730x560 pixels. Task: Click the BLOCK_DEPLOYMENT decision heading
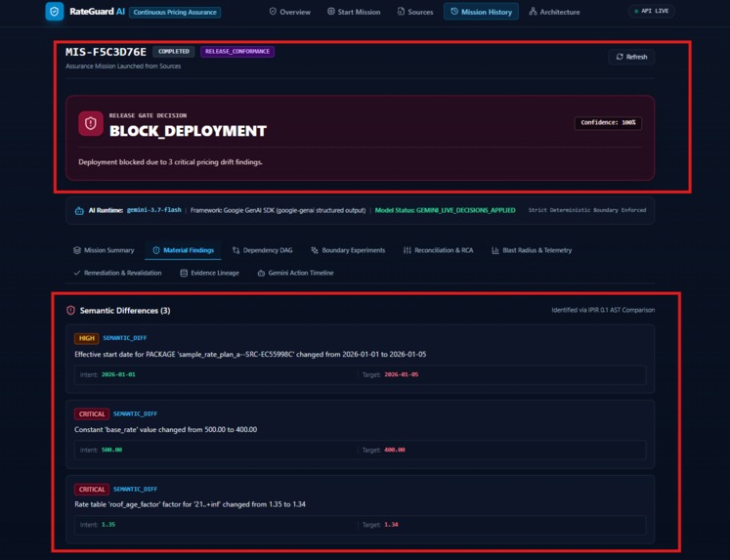click(188, 131)
